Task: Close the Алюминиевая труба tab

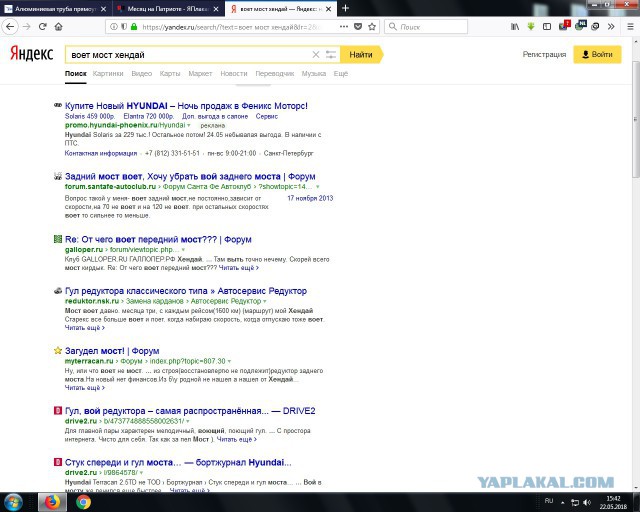Action: (104, 9)
